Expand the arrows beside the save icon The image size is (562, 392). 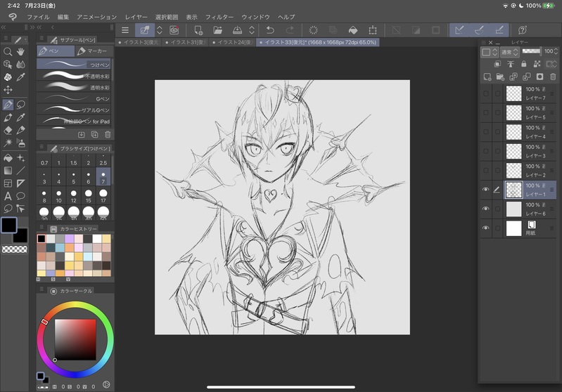pyautogui.click(x=252, y=30)
